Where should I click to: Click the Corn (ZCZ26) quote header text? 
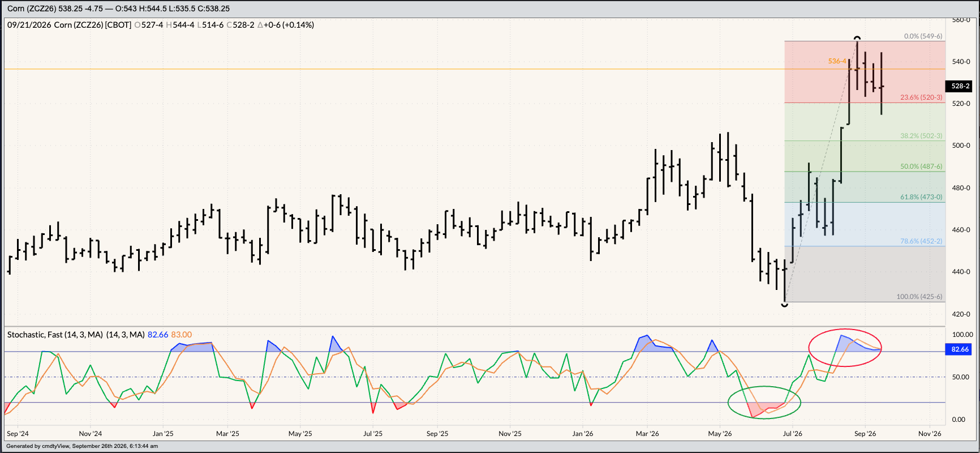[x=118, y=8]
